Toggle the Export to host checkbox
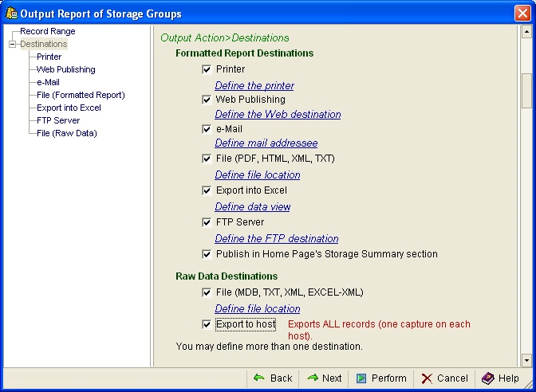This screenshot has height=392, width=536. click(207, 324)
